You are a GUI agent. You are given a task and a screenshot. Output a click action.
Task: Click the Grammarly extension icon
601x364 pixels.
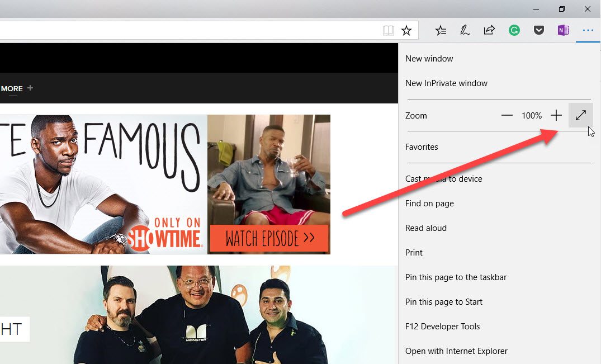point(514,30)
